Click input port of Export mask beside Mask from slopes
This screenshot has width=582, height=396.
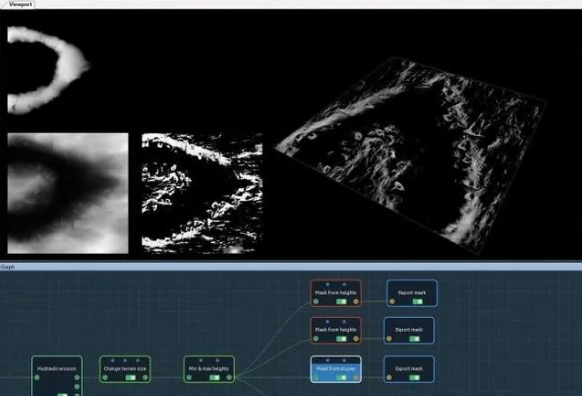389,377
